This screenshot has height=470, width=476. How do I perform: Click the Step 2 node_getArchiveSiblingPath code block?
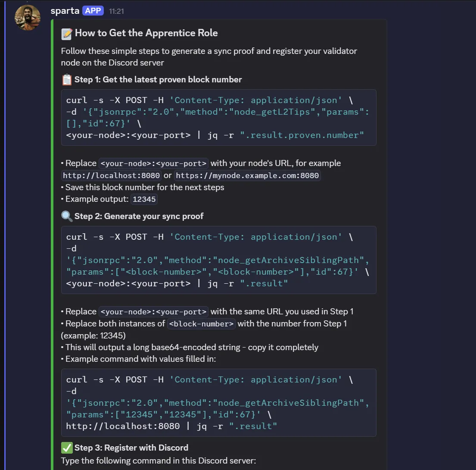(x=218, y=260)
